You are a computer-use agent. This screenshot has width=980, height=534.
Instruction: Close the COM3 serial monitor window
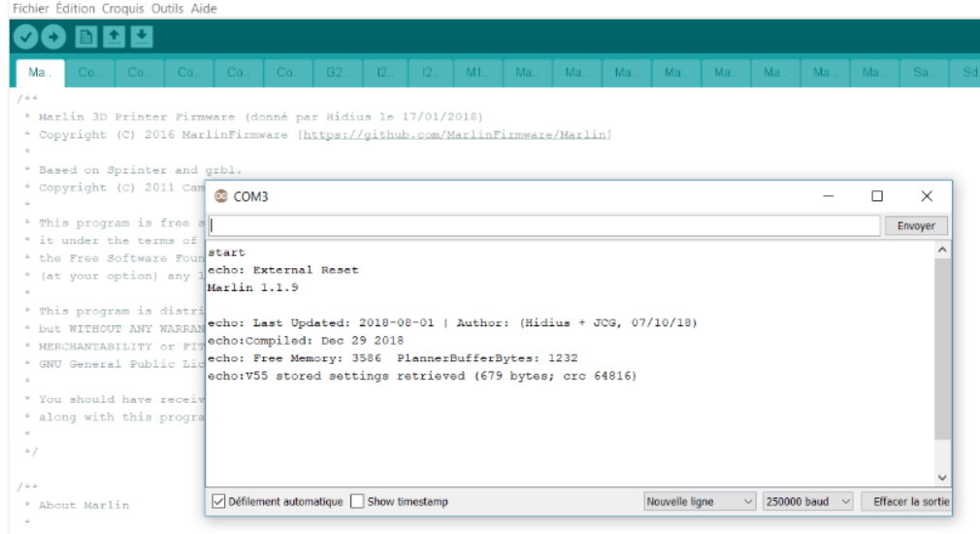tap(927, 196)
